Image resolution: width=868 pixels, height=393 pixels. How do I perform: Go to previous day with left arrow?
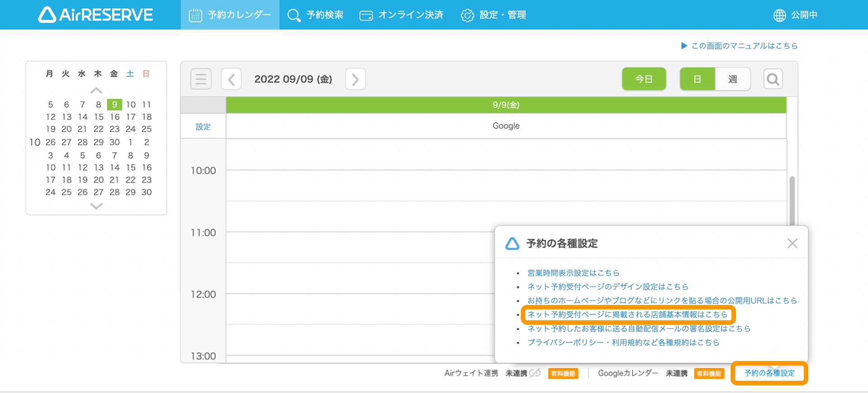[x=231, y=80]
